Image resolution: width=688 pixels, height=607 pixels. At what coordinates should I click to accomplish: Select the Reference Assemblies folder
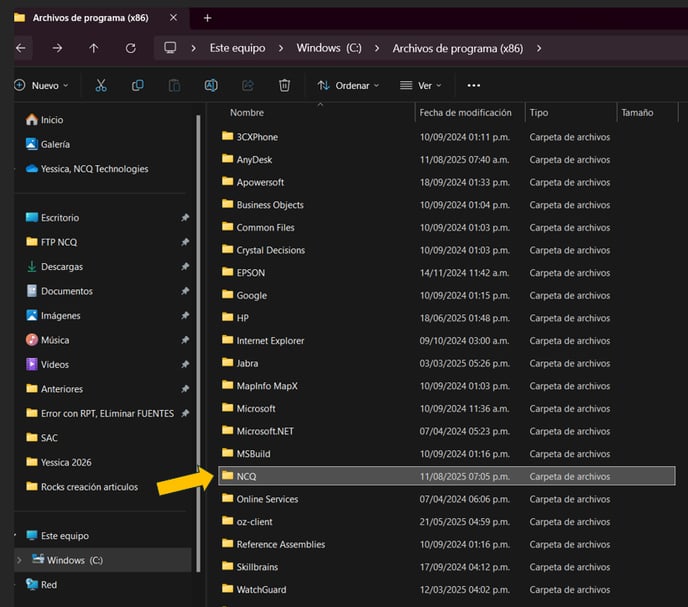[447, 544]
